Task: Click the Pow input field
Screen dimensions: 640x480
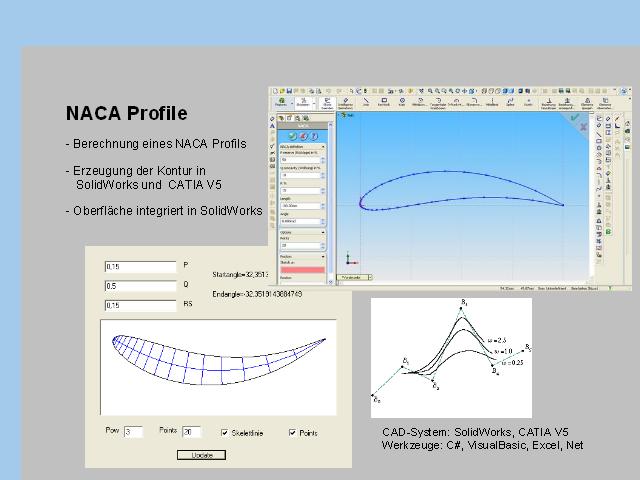Action: [133, 432]
